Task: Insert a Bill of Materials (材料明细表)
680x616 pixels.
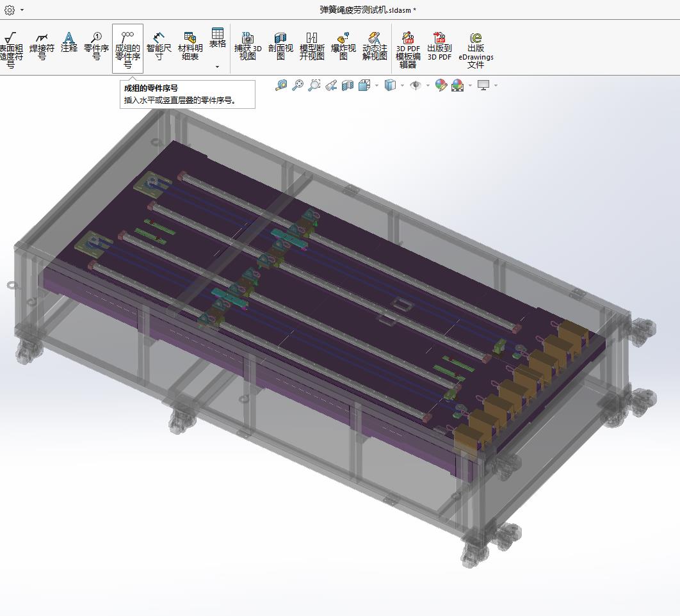Action: [190, 46]
